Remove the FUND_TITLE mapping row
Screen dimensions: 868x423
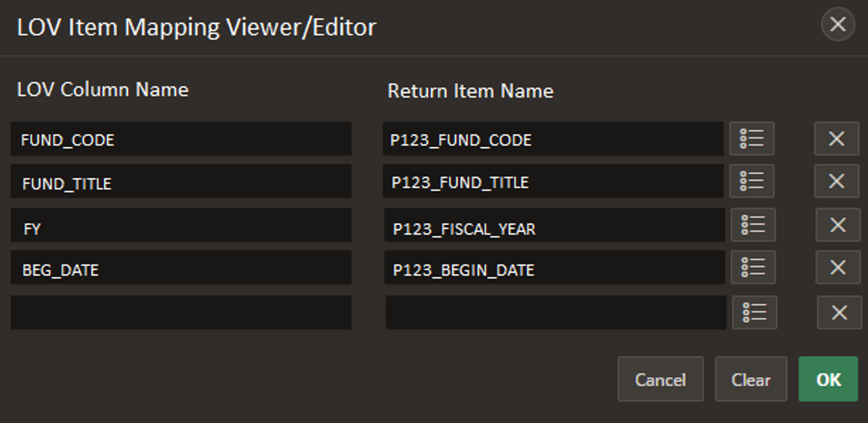coord(836,180)
